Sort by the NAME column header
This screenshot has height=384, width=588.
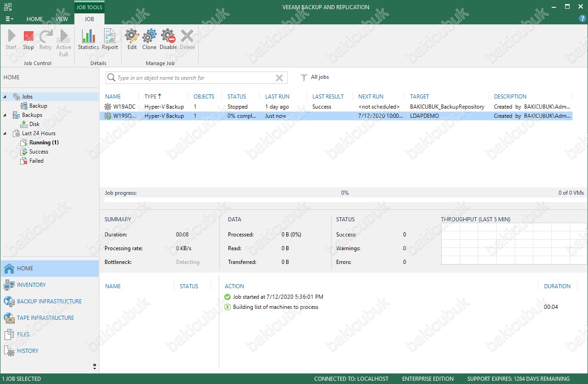point(113,97)
